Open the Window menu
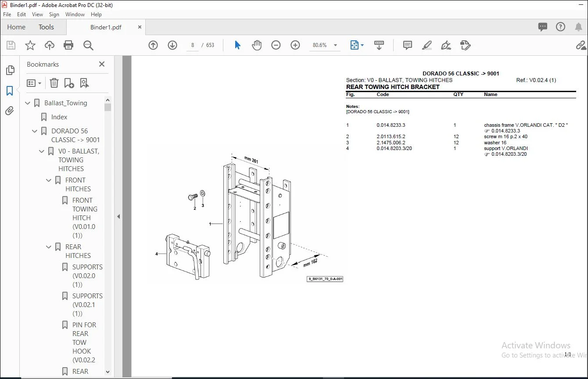 pos(75,14)
